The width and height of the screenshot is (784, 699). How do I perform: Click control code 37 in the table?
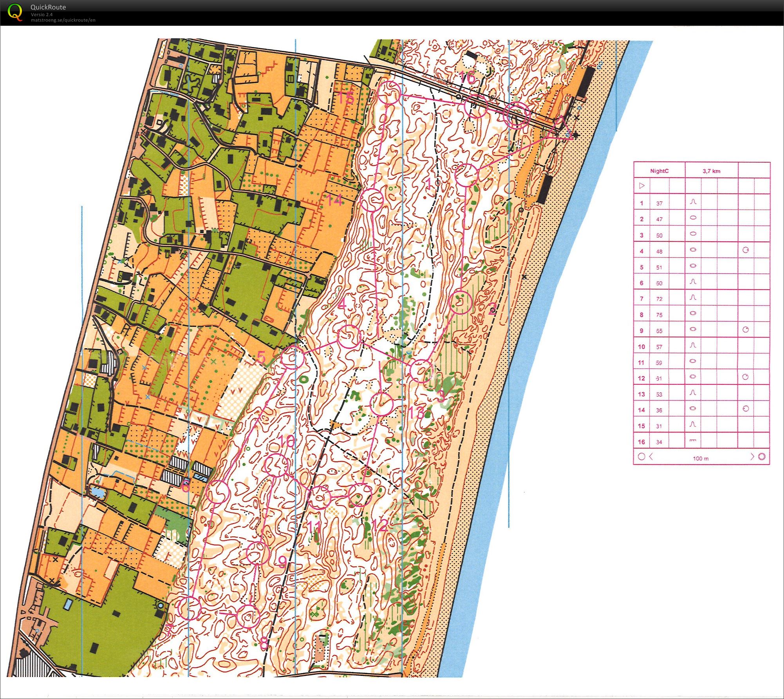click(659, 203)
